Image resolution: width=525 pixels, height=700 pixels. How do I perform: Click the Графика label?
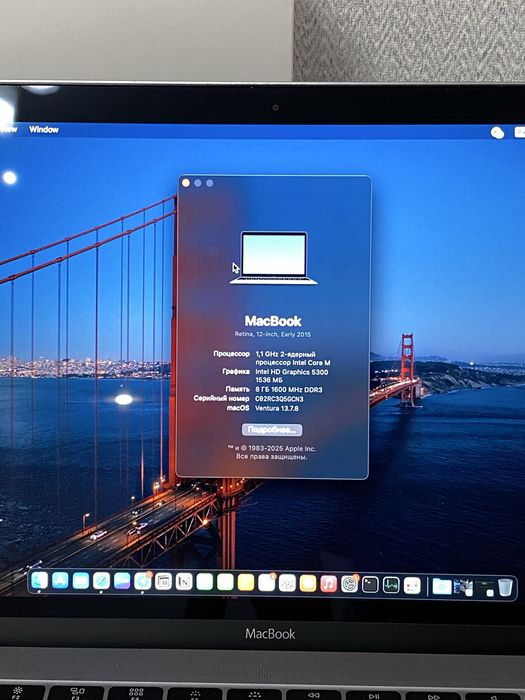point(236,371)
